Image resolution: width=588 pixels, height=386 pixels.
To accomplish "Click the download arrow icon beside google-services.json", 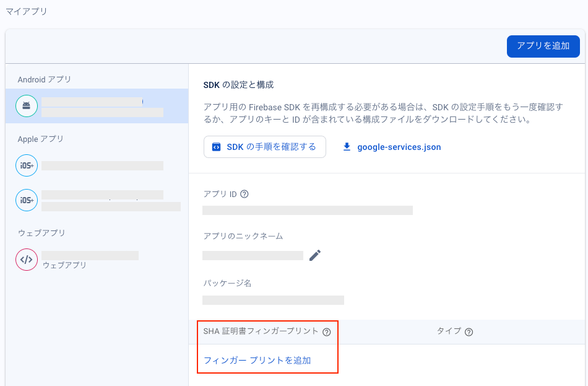I will tap(347, 147).
